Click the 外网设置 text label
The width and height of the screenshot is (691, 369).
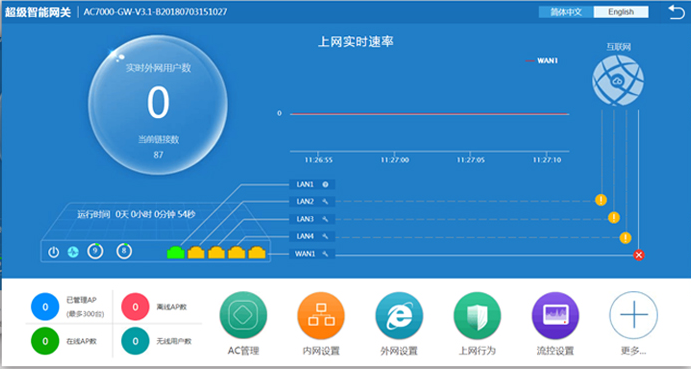399,351
